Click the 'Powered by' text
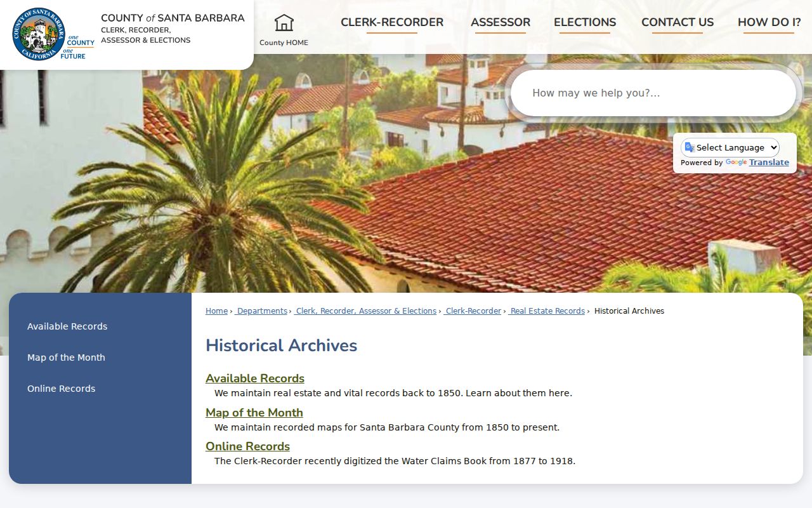Image resolution: width=812 pixels, height=508 pixels. 702,163
